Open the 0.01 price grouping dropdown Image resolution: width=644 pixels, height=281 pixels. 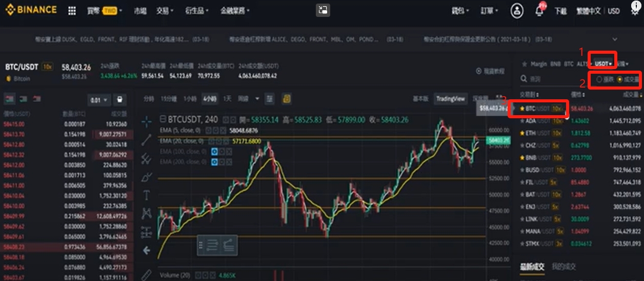99,100
